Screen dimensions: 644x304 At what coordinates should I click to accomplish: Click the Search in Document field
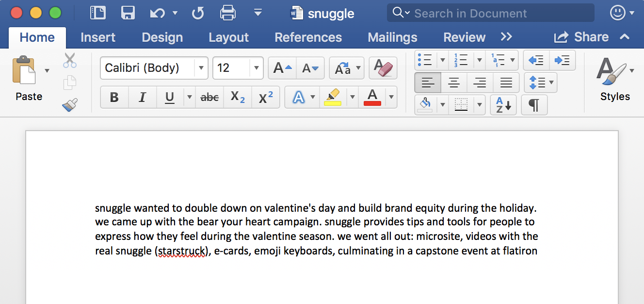[x=491, y=13]
